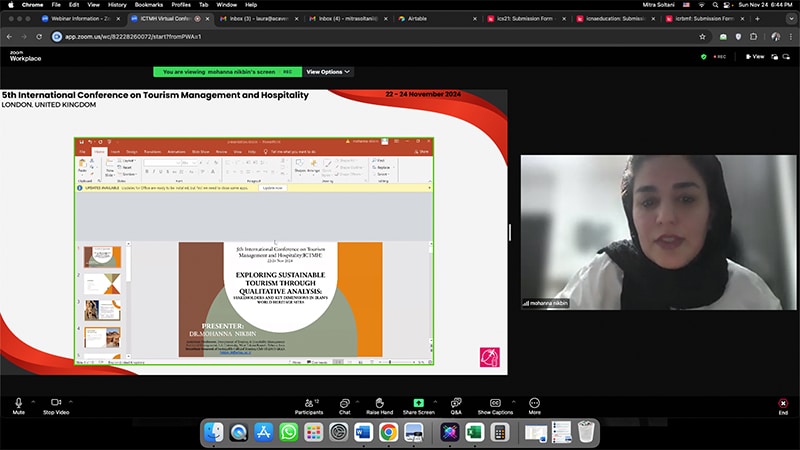Open the Bookmarks menu in menu bar

(x=149, y=5)
